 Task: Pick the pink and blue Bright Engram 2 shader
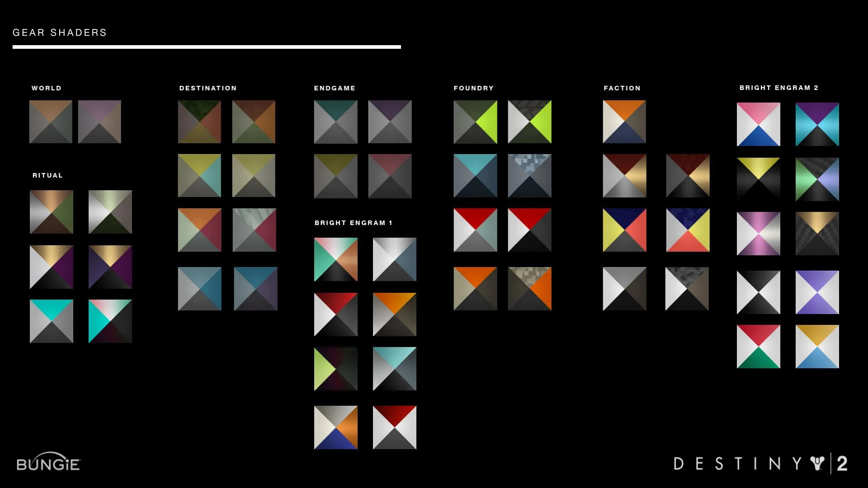coord(758,124)
